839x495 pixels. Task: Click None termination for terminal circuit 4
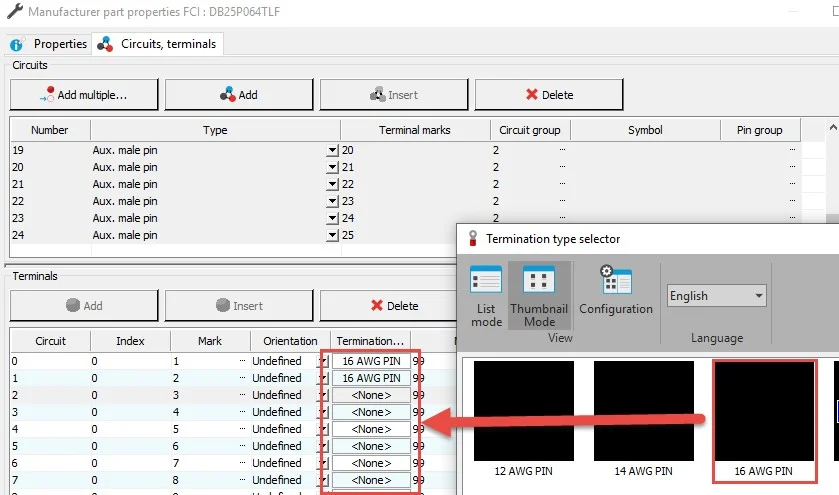point(371,429)
